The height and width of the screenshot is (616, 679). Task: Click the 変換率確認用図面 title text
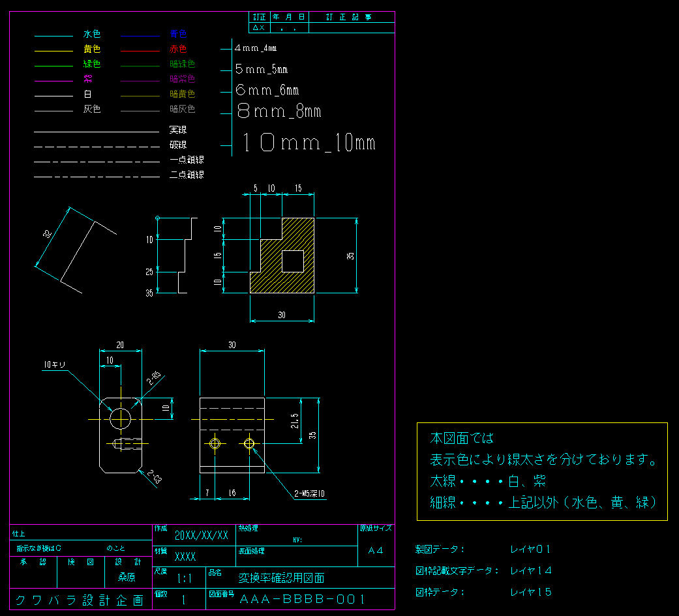[280, 578]
